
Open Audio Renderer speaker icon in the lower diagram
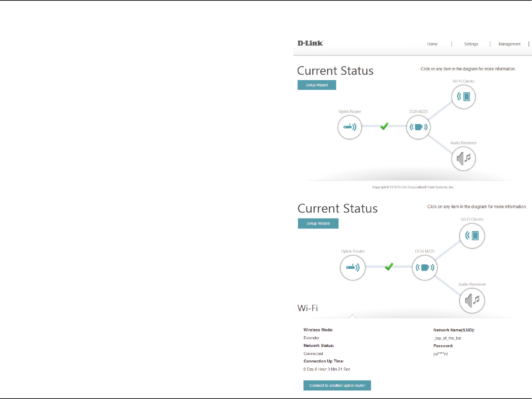472,300
